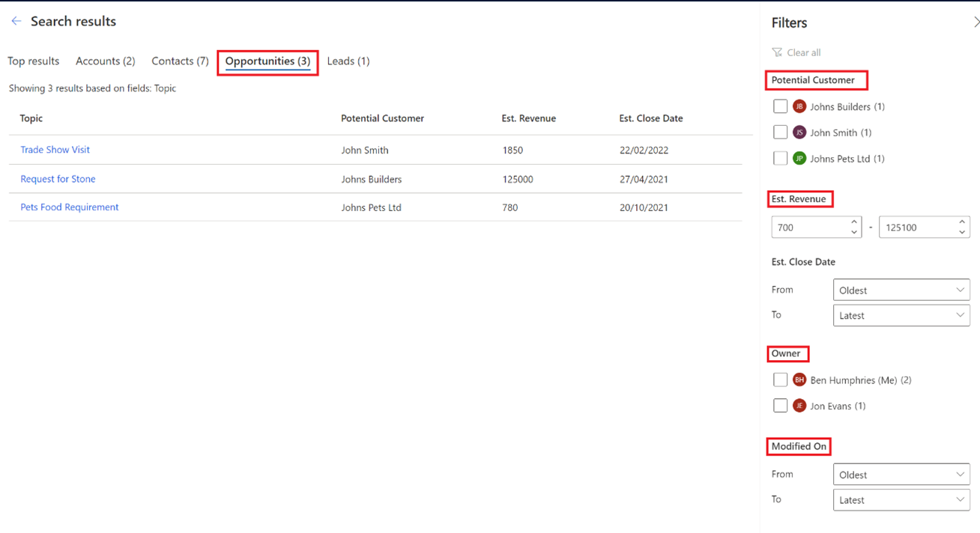
Task: Open the Pets Food Requirement opportunity
Action: 70,207
